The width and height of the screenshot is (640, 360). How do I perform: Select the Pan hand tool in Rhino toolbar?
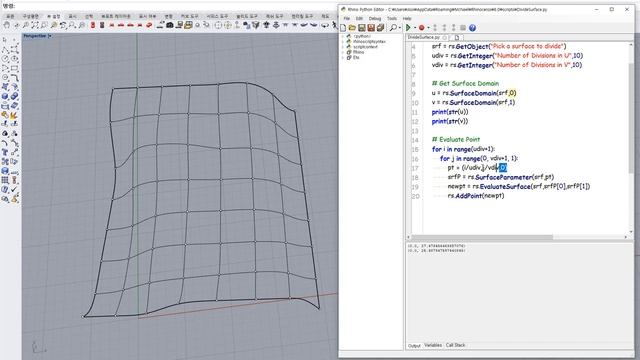click(x=7, y=25)
